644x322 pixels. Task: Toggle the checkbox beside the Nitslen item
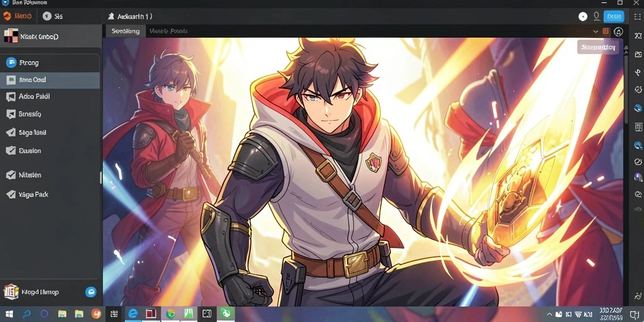tap(11, 175)
